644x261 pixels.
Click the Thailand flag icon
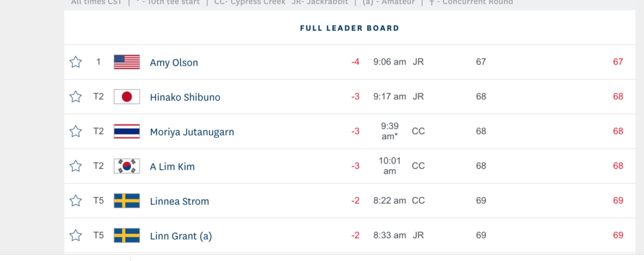[127, 131]
